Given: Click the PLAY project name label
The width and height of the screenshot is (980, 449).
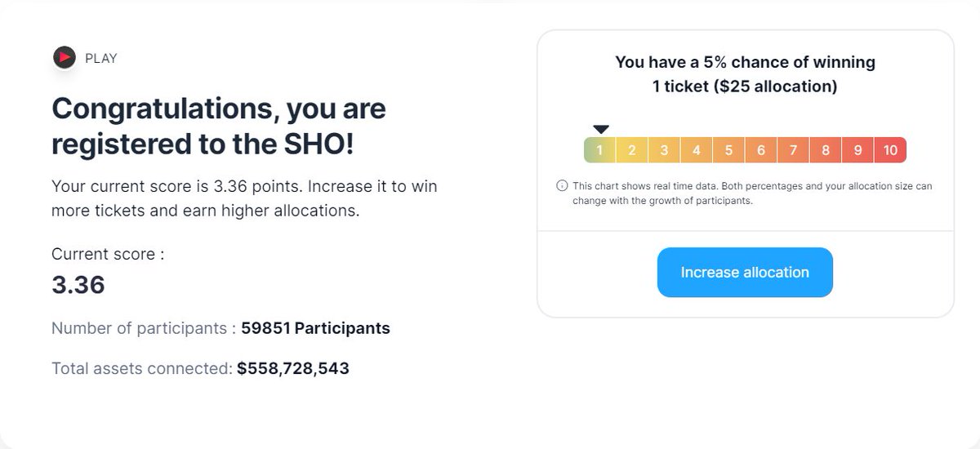Looking at the screenshot, I should coord(101,59).
